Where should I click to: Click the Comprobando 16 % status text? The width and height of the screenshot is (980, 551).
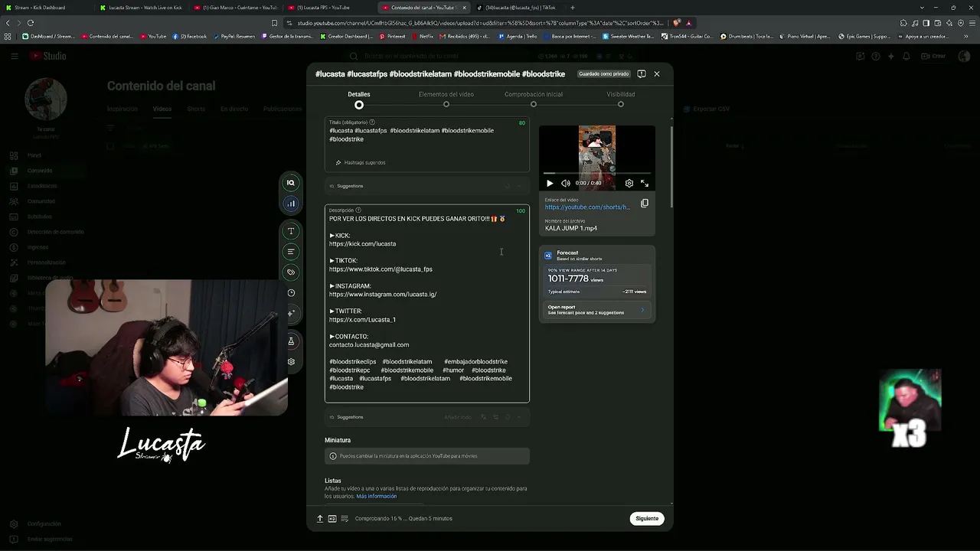[x=403, y=519]
